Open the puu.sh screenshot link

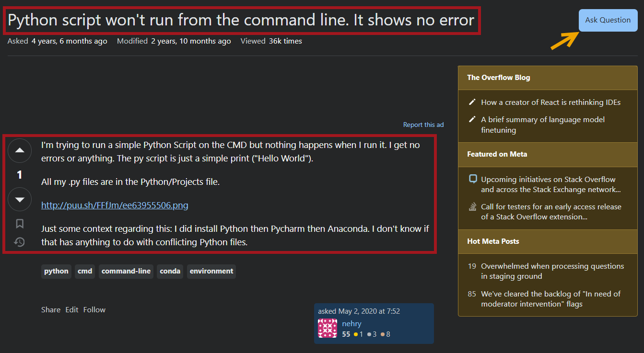point(115,205)
